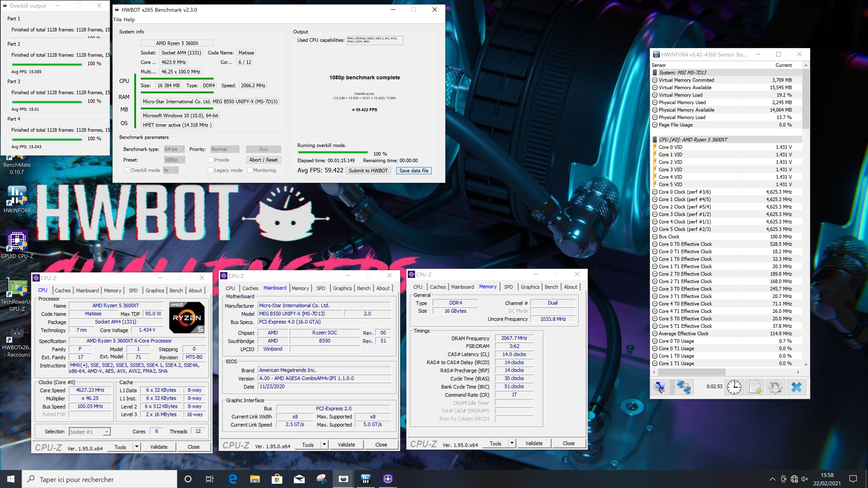Image resolution: width=868 pixels, height=488 pixels.
Task: Switch to Bench tab in CPU-Z CPU window
Action: click(176, 290)
